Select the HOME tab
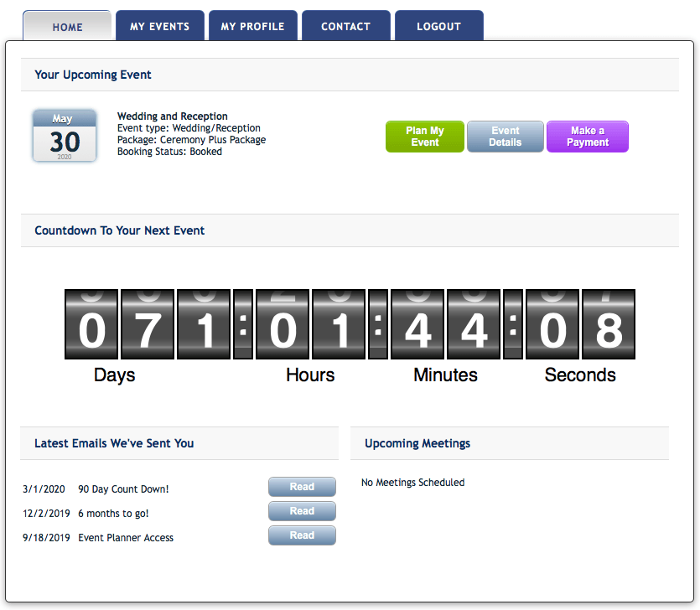Screen dimensions: 700x610 tap(67, 26)
